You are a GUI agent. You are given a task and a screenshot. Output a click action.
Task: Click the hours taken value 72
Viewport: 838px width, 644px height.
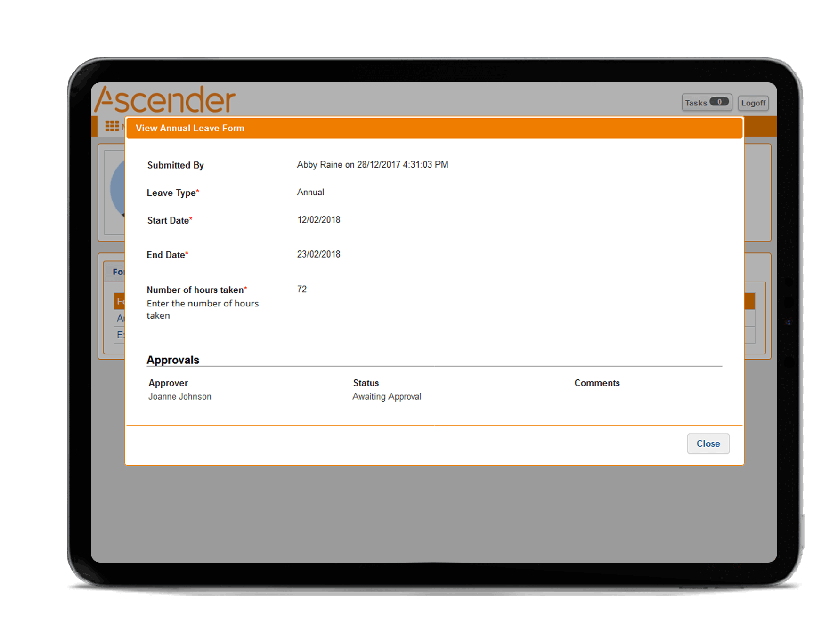click(x=301, y=289)
